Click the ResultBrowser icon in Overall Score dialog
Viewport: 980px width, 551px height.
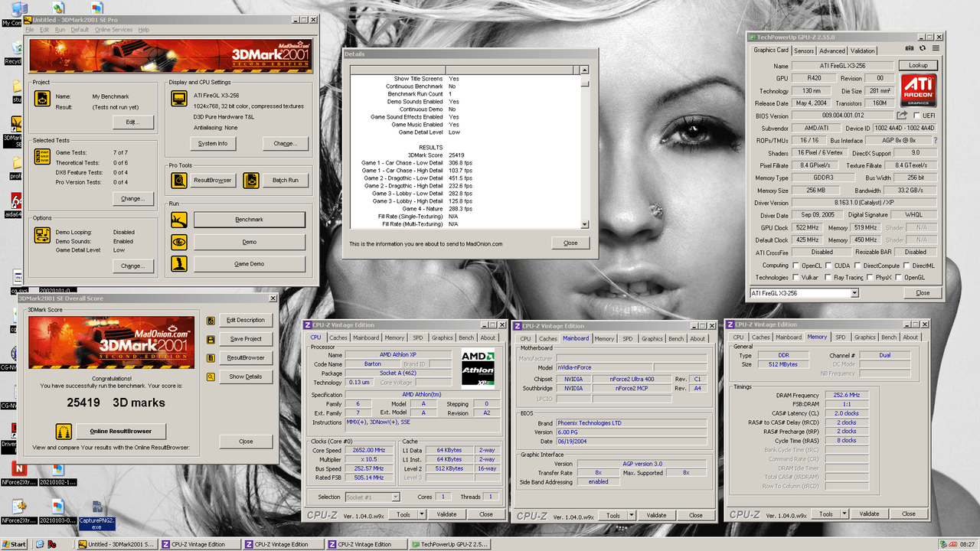coord(211,357)
